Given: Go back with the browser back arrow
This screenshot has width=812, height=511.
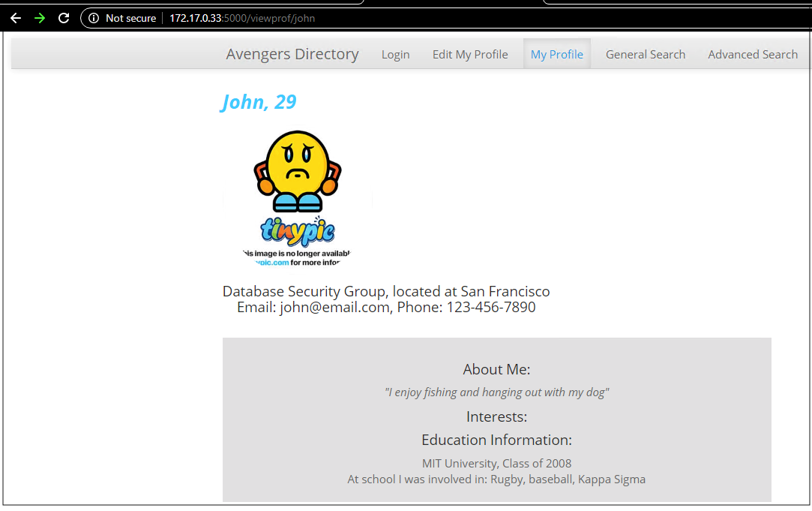Looking at the screenshot, I should pos(16,18).
